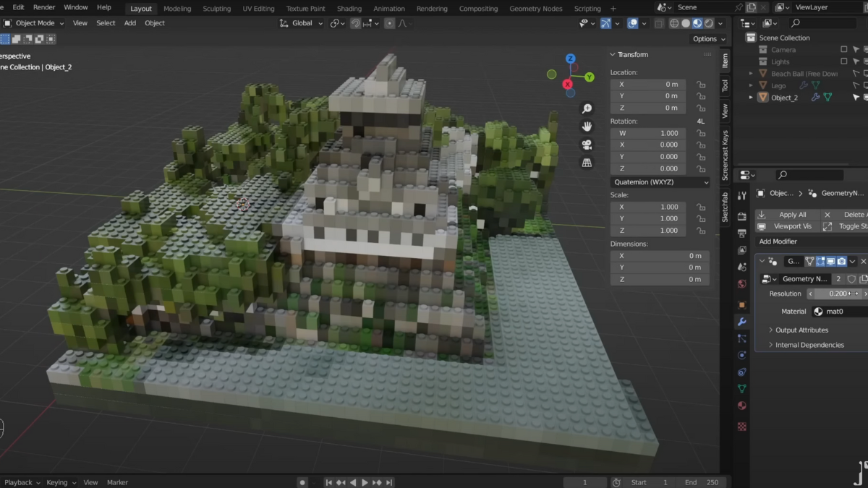Open the Scene properties tab icon
Image resolution: width=868 pixels, height=488 pixels.
point(741,267)
